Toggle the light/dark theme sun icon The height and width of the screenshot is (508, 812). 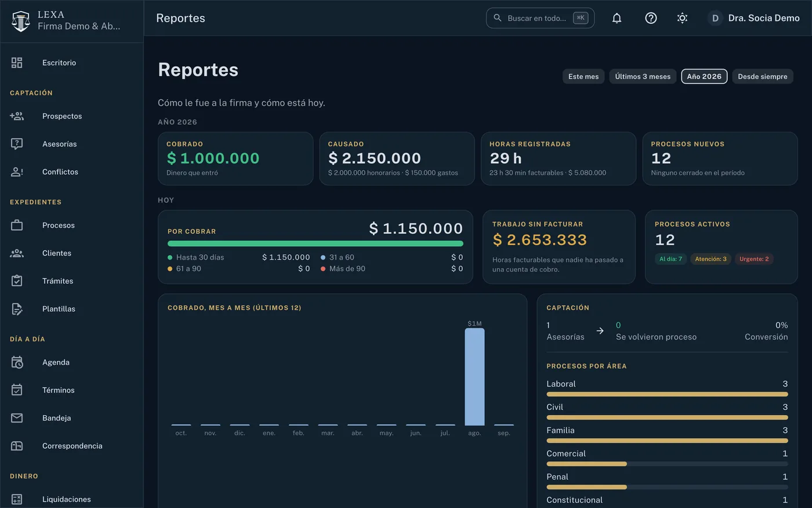[683, 18]
